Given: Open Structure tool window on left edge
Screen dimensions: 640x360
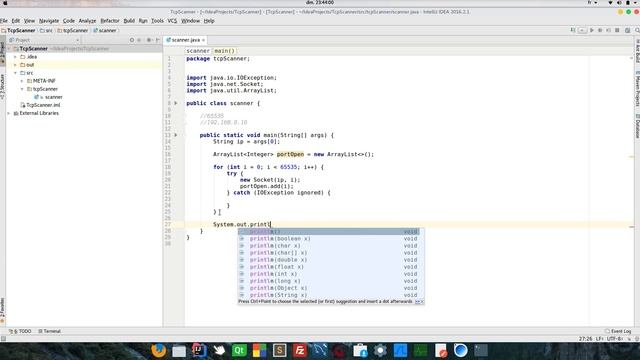Looking at the screenshot, I should point(2,87).
